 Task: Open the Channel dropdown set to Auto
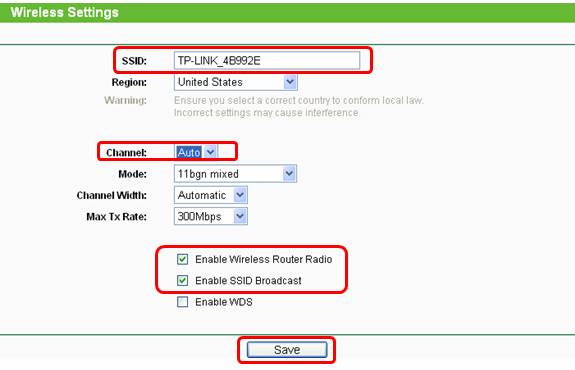click(x=196, y=152)
